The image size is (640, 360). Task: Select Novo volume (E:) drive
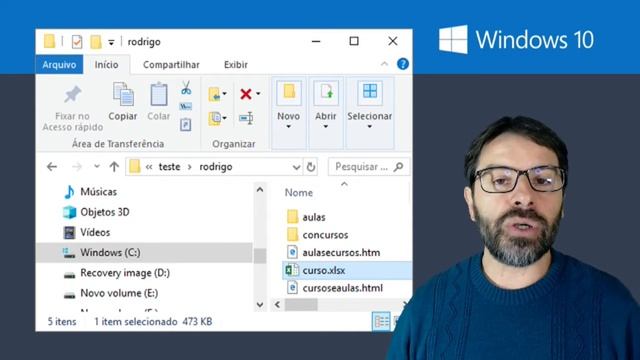point(119,293)
